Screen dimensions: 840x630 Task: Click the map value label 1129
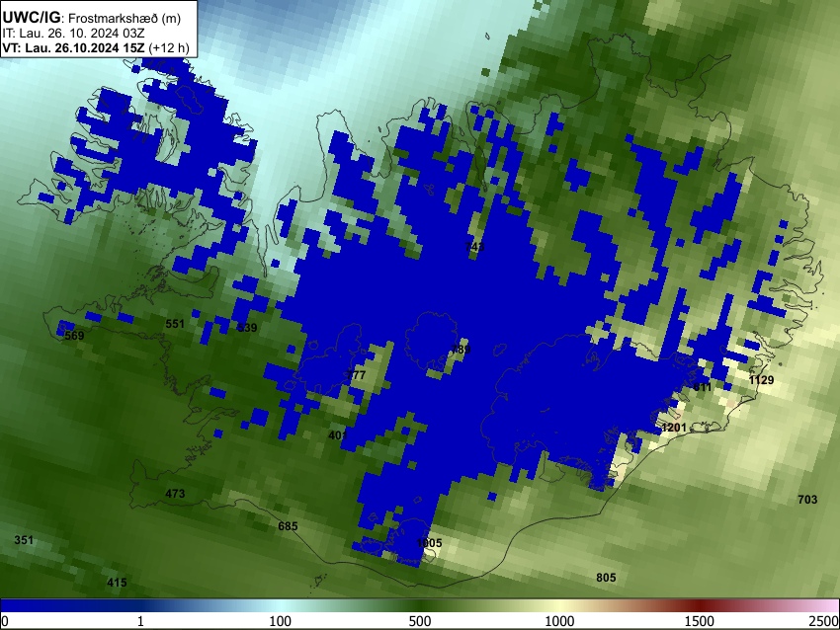coord(761,380)
